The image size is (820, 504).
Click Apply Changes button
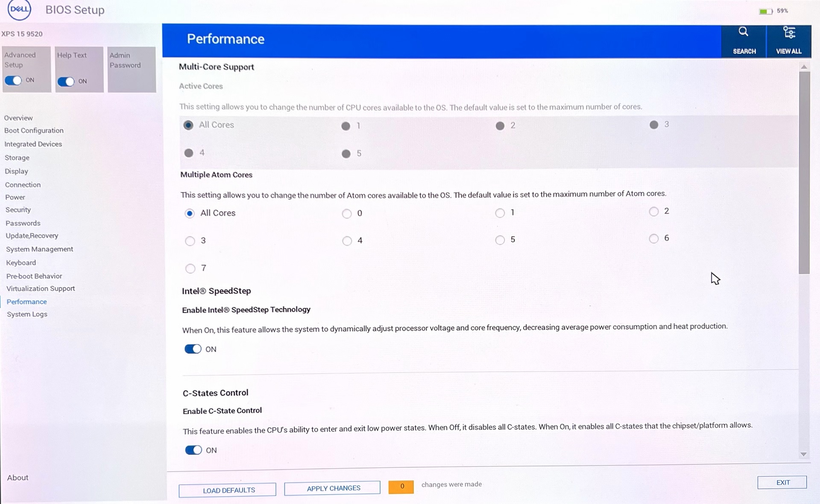click(x=333, y=488)
